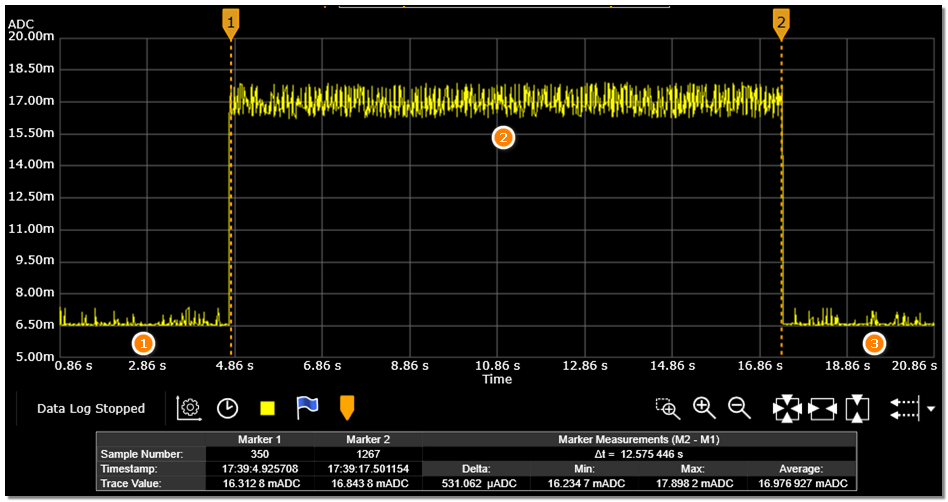This screenshot has height=502, width=948.
Task: Click orange callout number 2 on trace
Action: coord(503,138)
